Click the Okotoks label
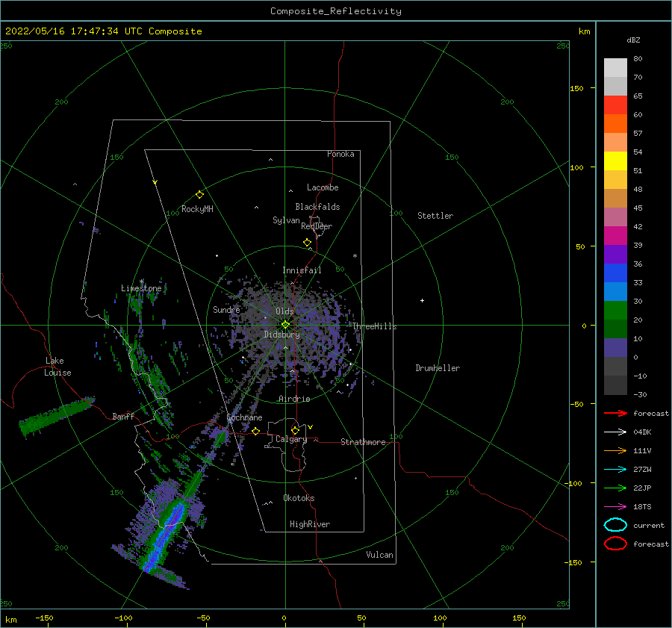This screenshot has width=672, height=628. pyautogui.click(x=299, y=498)
